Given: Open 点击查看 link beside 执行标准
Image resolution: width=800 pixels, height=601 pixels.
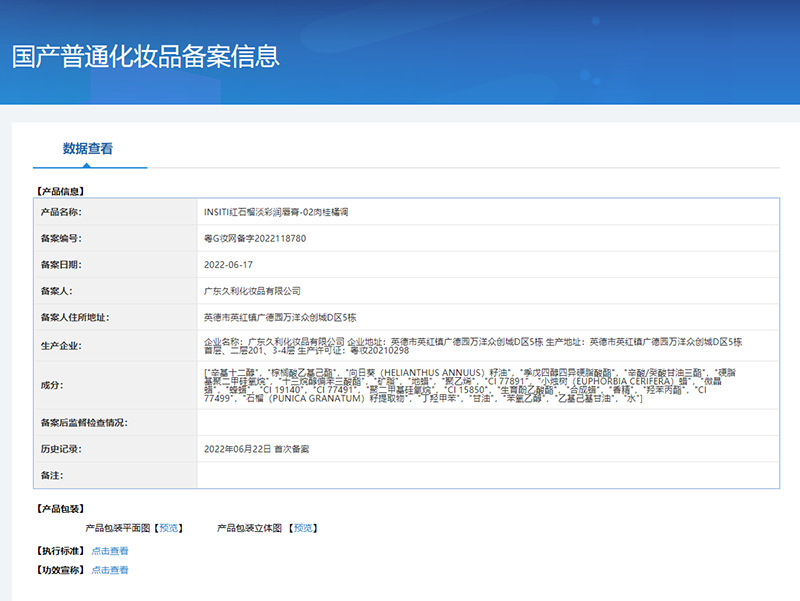Looking at the screenshot, I should point(110,551).
